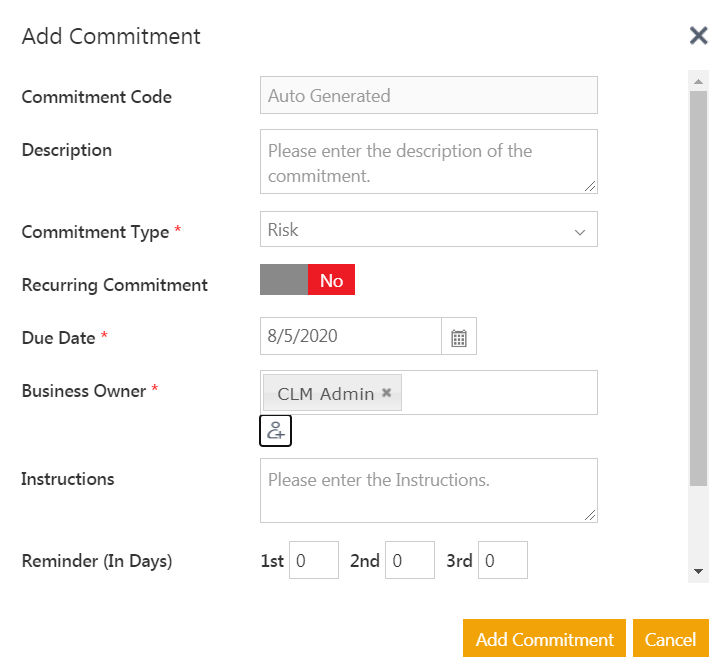
Task: Click the vertical scrollbar thumb
Action: click(698, 285)
